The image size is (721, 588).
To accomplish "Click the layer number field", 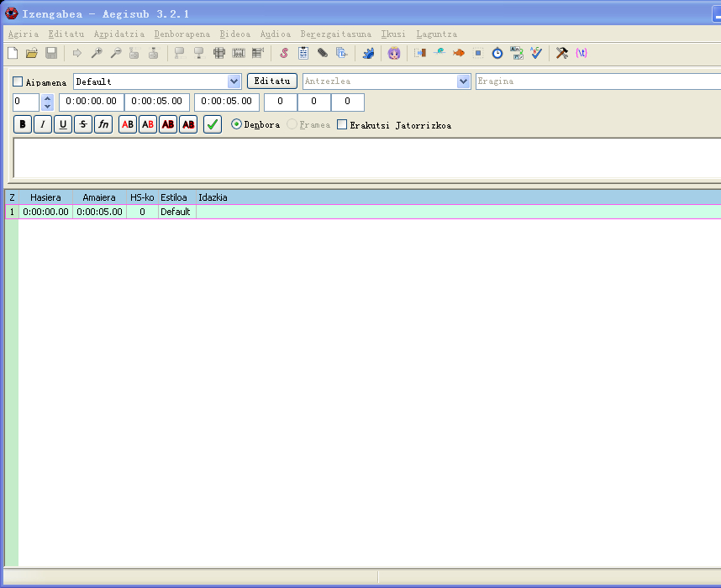I will [26, 102].
